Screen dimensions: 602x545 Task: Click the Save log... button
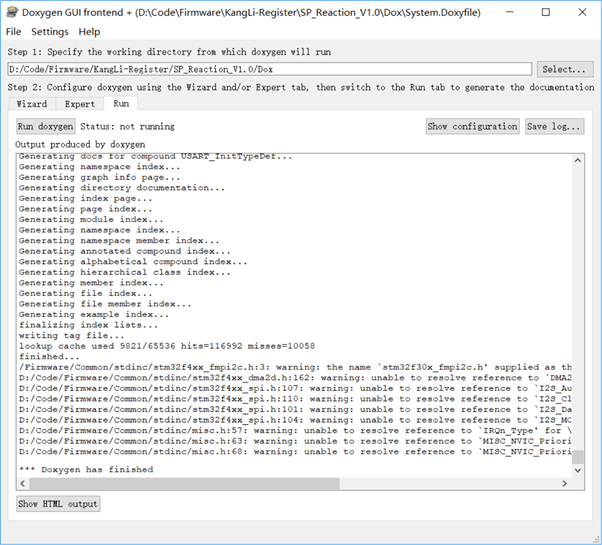click(554, 126)
